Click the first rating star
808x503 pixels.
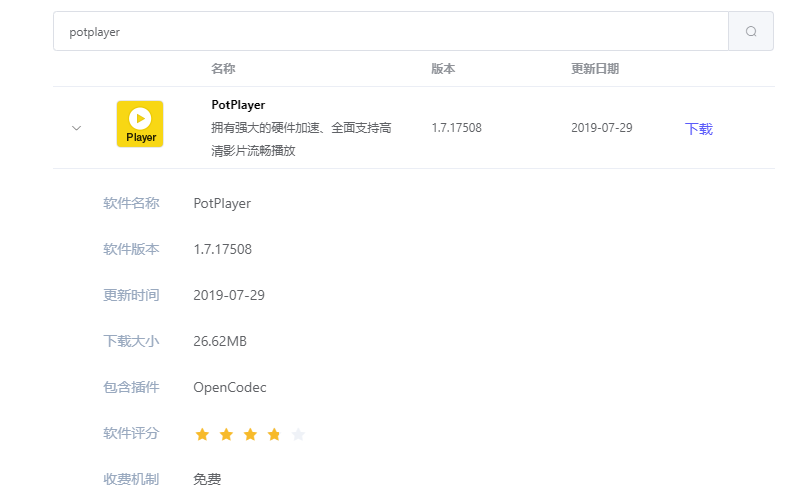click(x=202, y=434)
